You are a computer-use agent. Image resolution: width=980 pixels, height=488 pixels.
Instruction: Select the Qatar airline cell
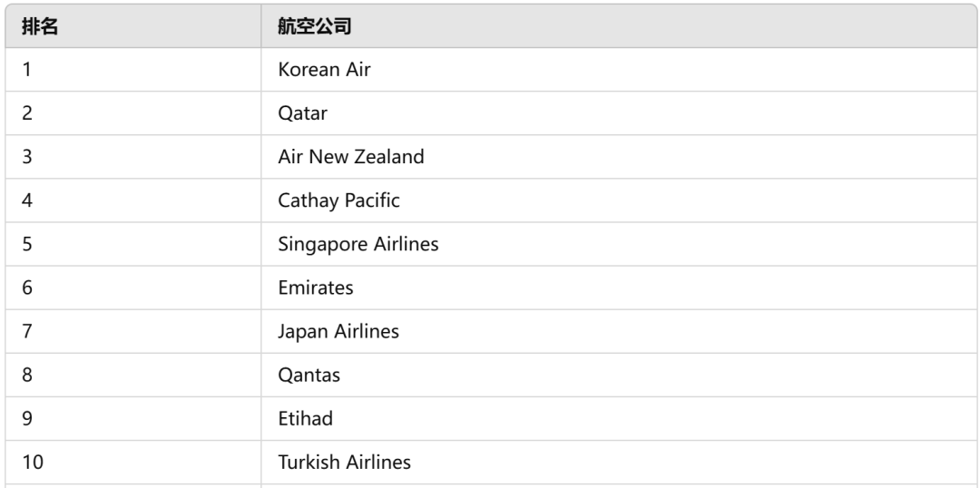tap(619, 113)
